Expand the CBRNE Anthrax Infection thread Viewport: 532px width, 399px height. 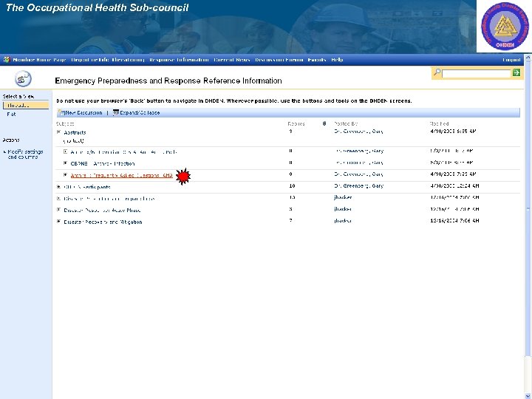(66, 163)
